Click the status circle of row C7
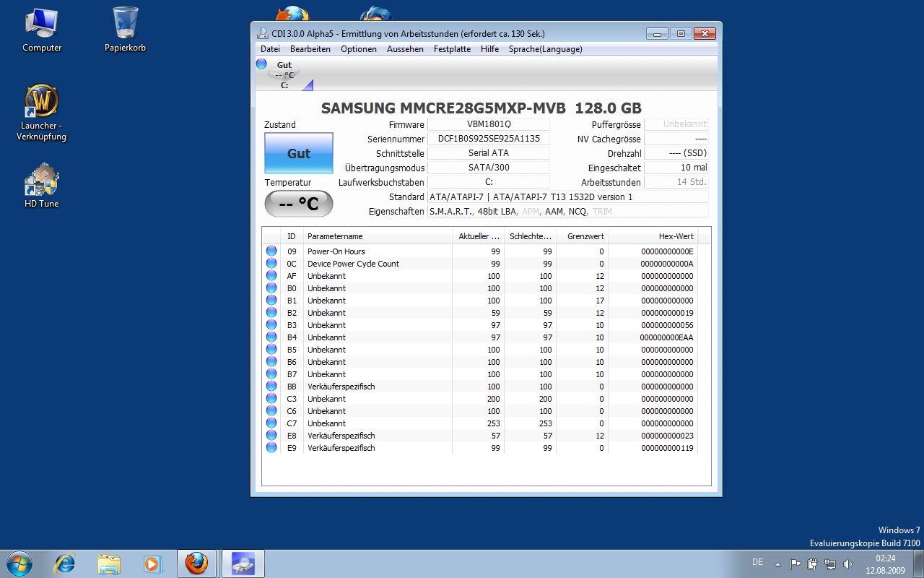This screenshot has height=578, width=924. tap(271, 423)
